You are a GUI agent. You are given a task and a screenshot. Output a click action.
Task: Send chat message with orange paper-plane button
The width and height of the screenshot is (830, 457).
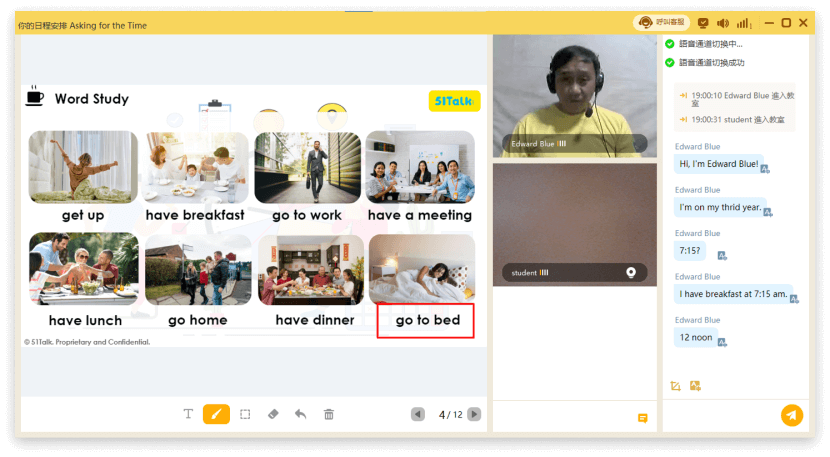point(791,415)
